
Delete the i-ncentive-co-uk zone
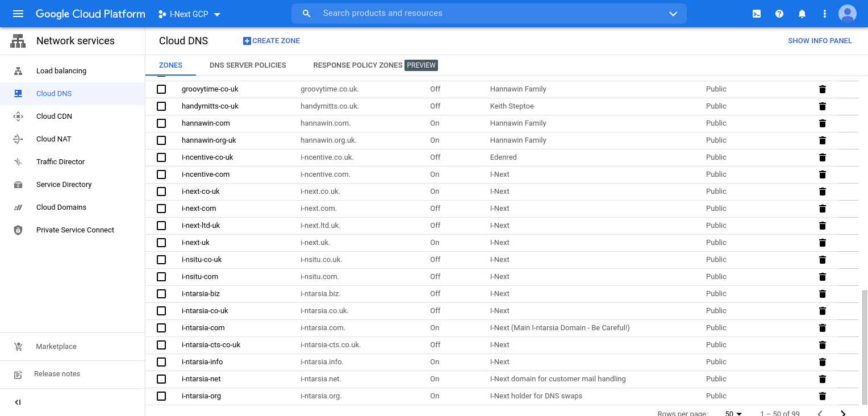click(822, 157)
